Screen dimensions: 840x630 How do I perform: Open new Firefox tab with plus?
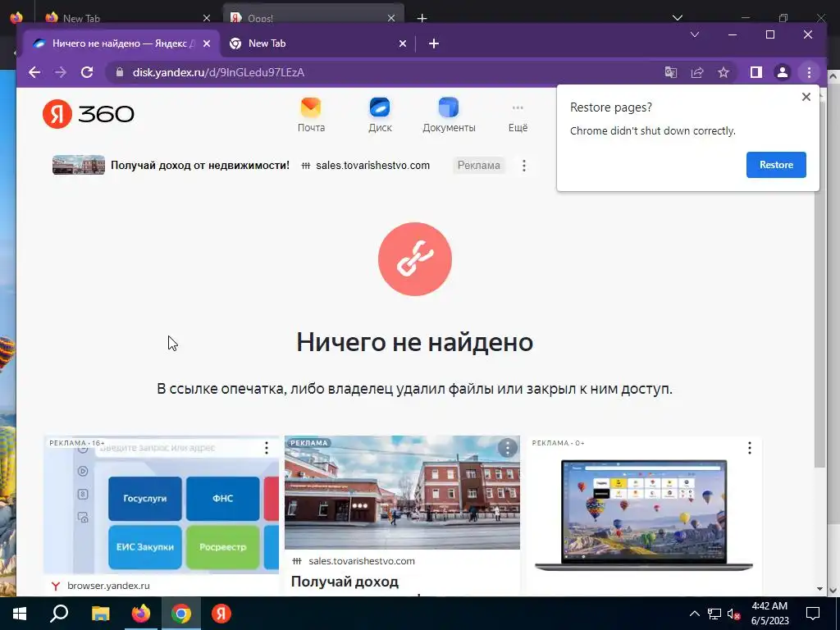(x=422, y=18)
